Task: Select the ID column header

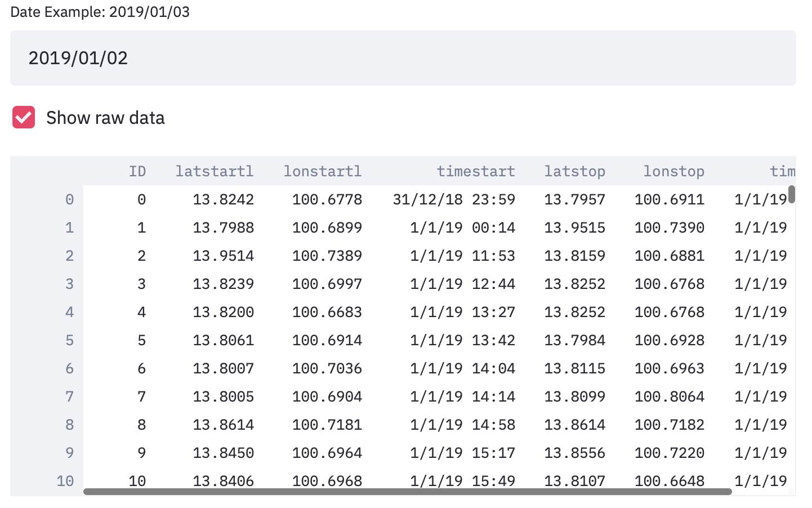Action: coord(138,171)
